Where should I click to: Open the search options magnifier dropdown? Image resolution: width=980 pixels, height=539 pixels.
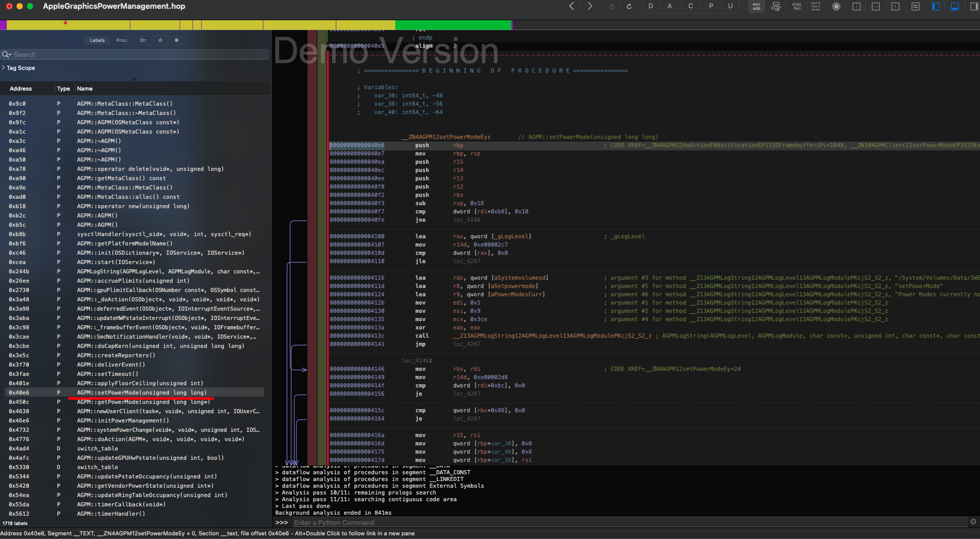click(x=7, y=54)
